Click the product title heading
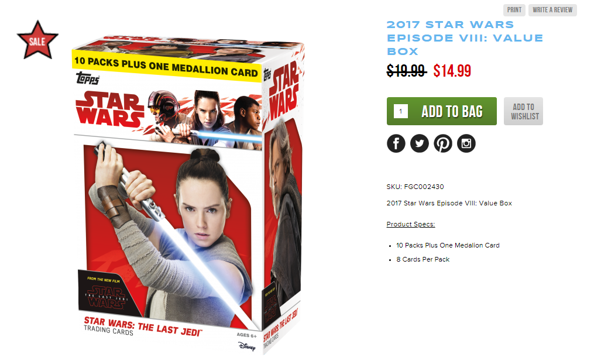The height and width of the screenshot is (364, 601). 465,38
